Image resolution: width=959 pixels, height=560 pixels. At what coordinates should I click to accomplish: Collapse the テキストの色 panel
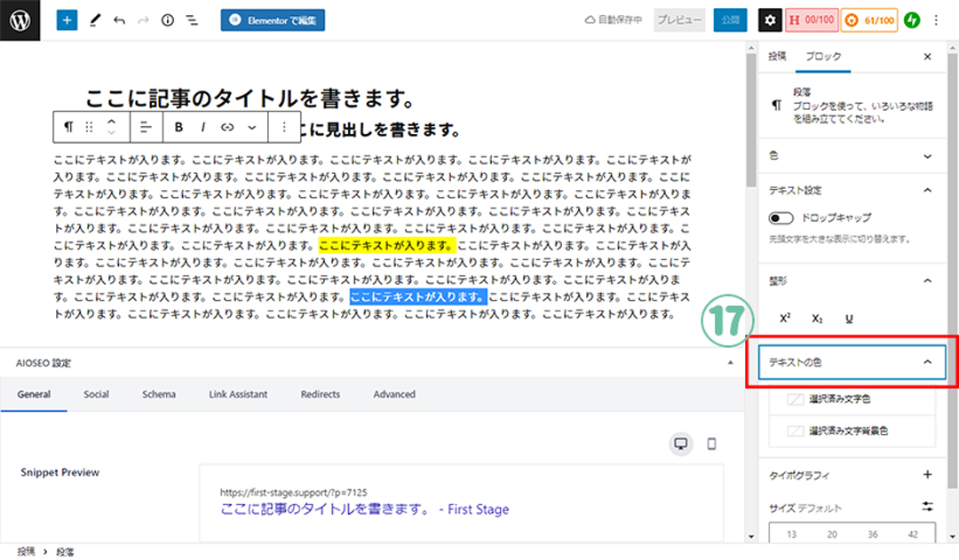click(x=927, y=362)
